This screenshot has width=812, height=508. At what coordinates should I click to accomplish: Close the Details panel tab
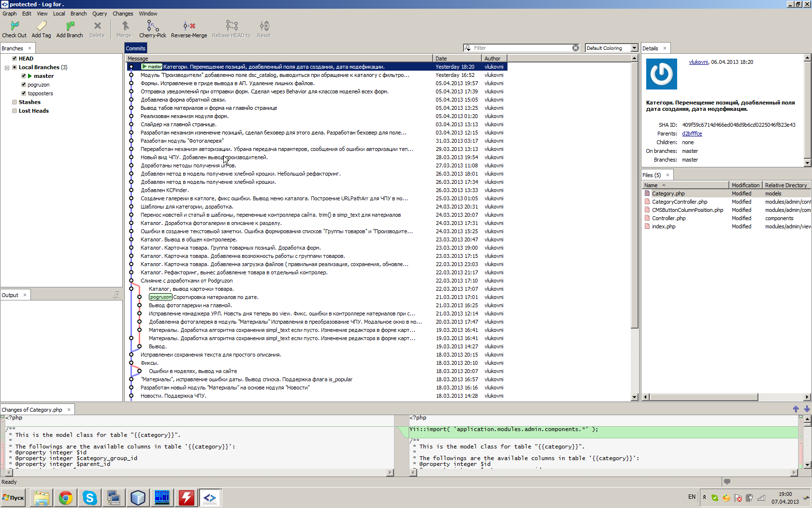665,48
